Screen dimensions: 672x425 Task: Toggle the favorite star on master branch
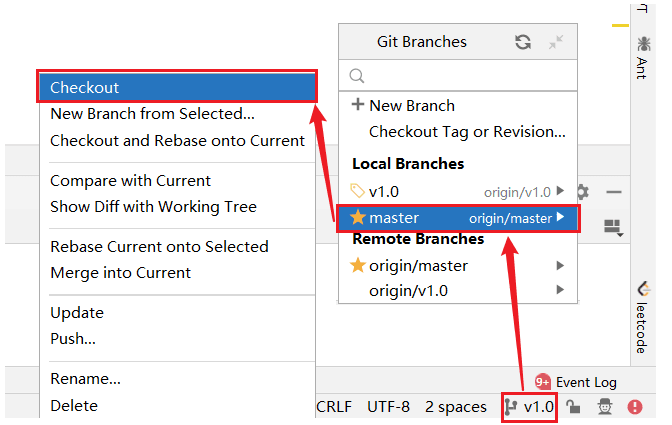pos(358,217)
